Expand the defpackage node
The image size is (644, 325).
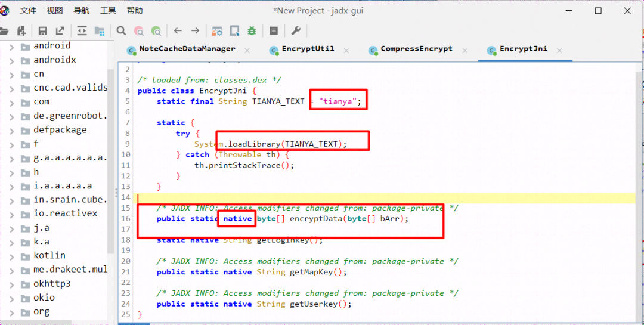click(11, 130)
